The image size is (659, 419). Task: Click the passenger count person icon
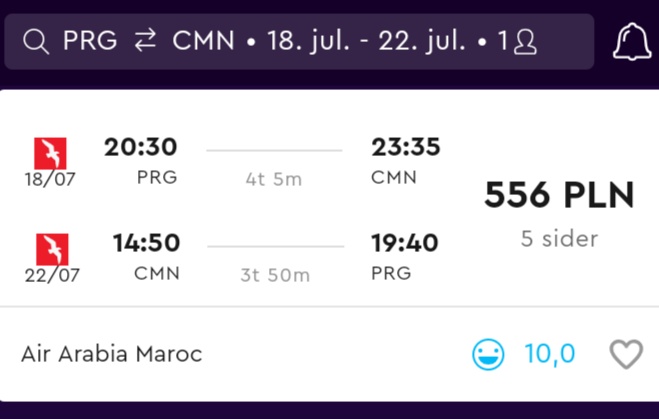[525, 42]
